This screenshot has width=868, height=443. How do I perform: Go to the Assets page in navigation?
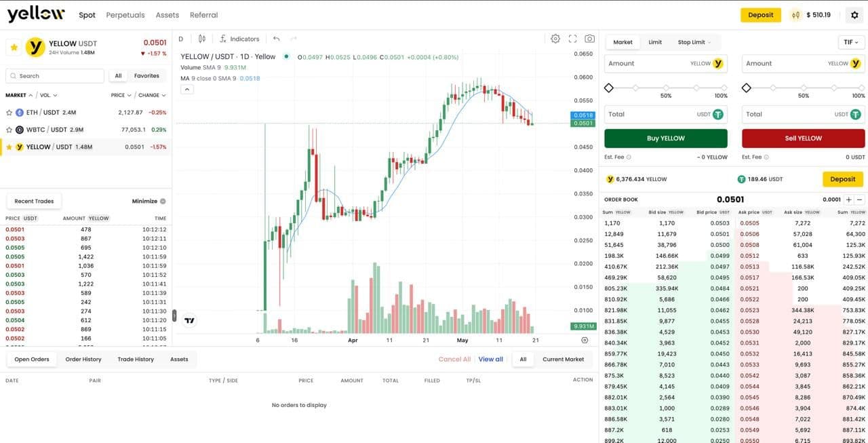(167, 15)
